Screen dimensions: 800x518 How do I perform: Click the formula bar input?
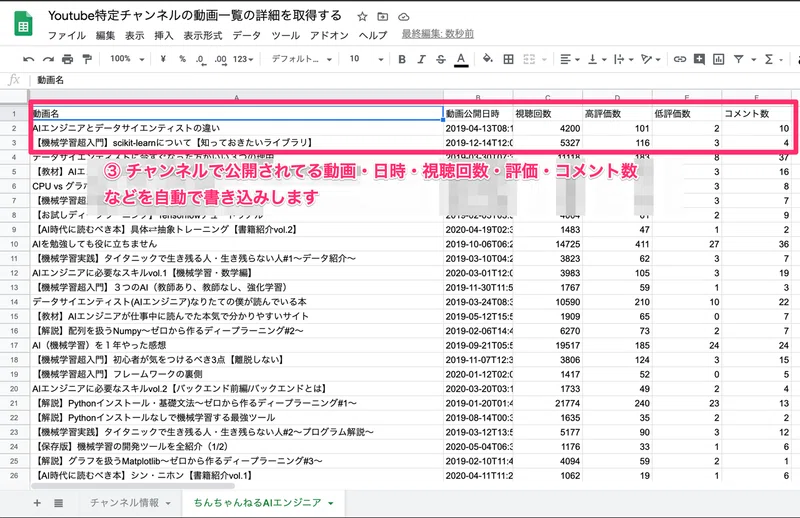416,80
